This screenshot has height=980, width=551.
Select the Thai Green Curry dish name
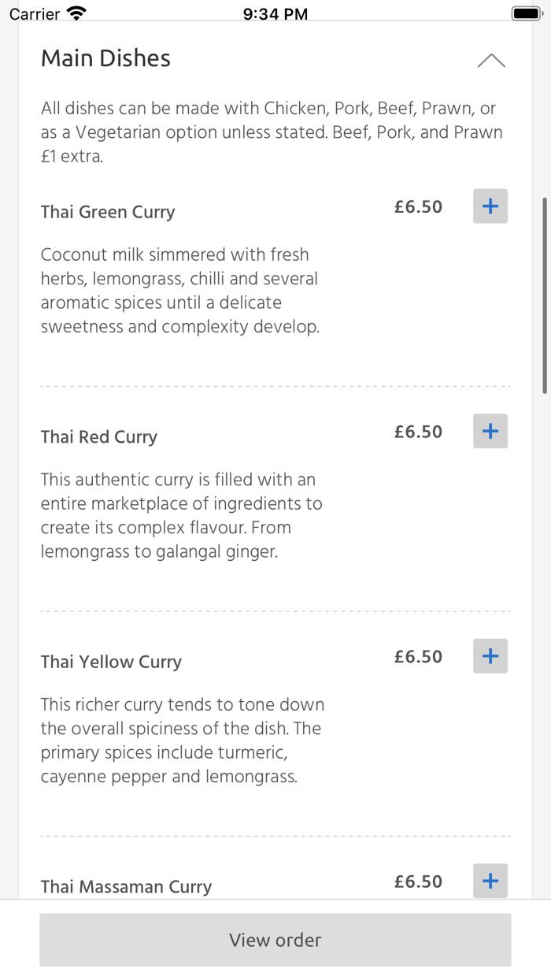click(107, 211)
